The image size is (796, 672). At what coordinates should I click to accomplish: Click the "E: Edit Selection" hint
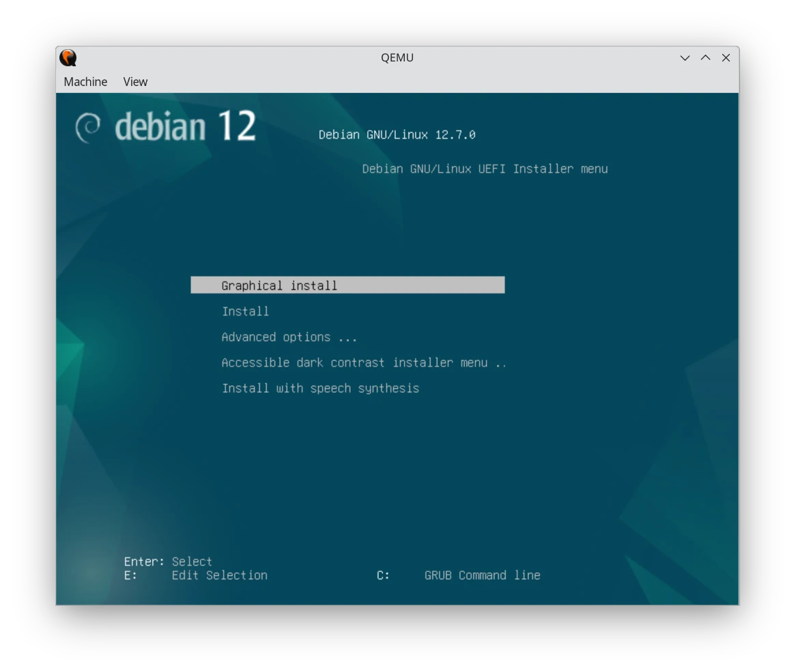click(196, 576)
